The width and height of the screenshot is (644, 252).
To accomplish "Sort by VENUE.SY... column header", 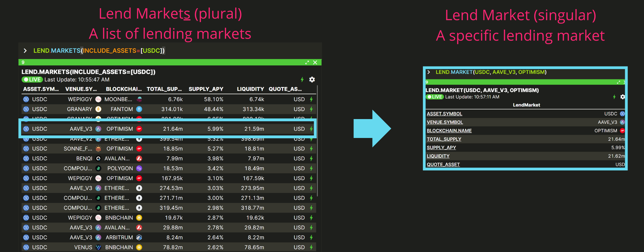I will (81, 89).
